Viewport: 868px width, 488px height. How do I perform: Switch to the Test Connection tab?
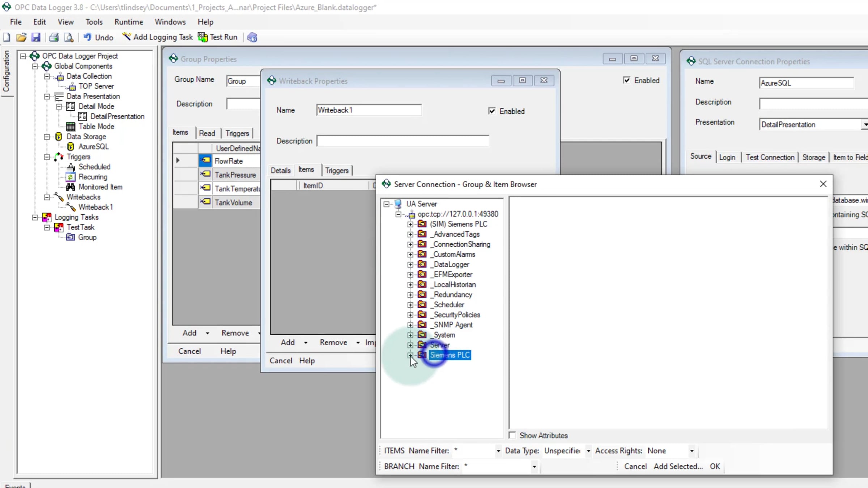coord(770,157)
